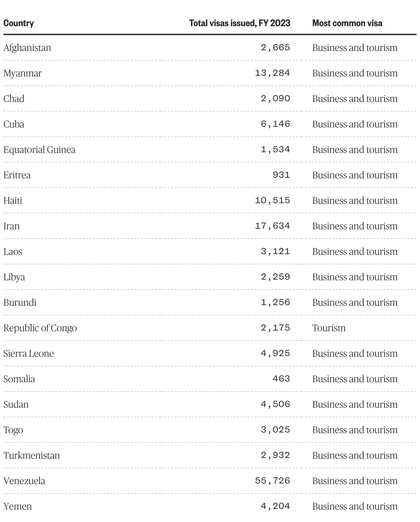The image size is (420, 522).
Task: Click Togo's visa count 3,025
Action: coord(275,430)
